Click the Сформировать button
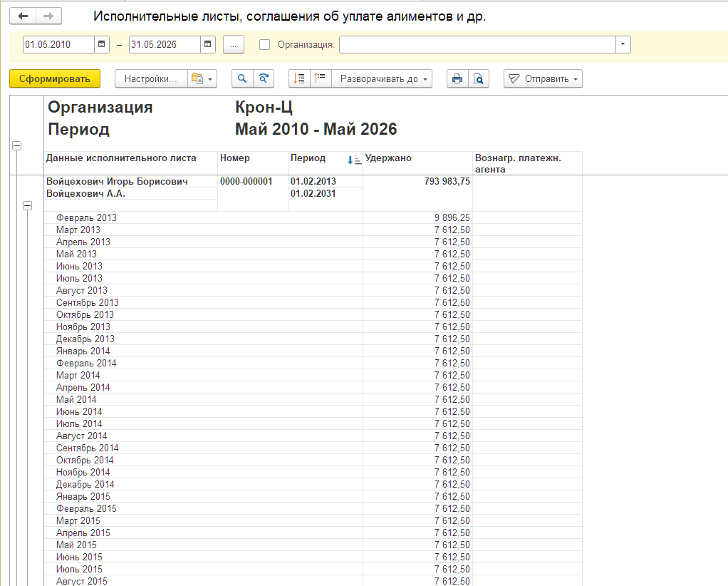 pos(55,78)
